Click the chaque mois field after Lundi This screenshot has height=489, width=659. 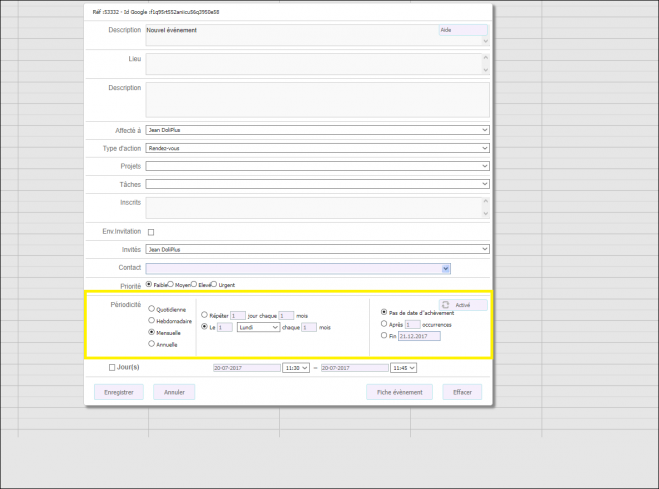point(309,327)
